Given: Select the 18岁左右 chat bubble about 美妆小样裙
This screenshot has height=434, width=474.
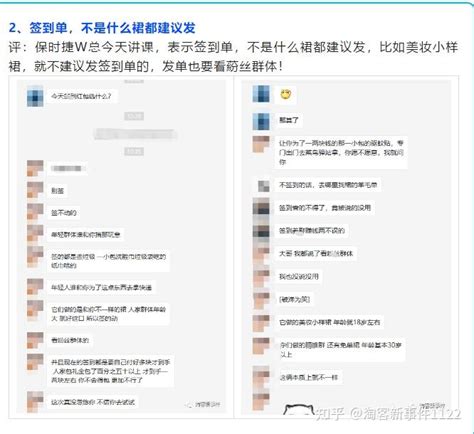Looking at the screenshot, I should [x=329, y=322].
